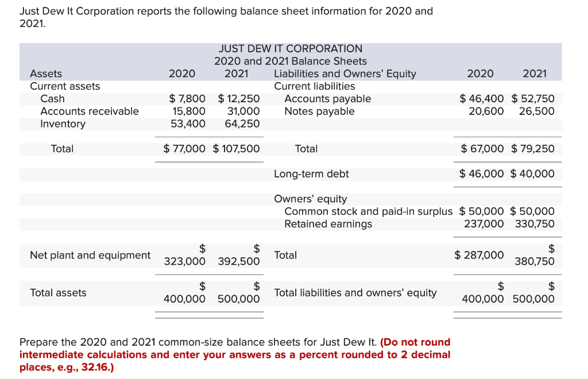Viewport: 588px width, 379px height.
Task: Select Common stock and paid-in surplus label
Action: tap(368, 211)
